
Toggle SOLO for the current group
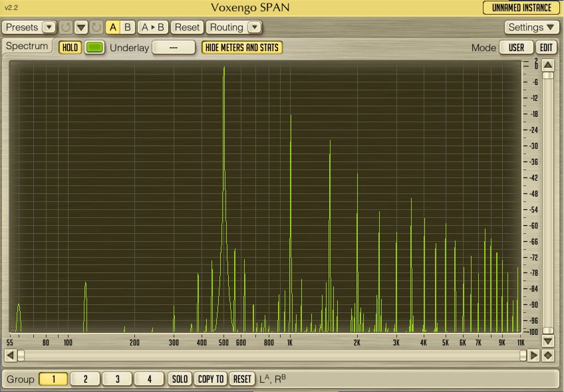click(180, 379)
